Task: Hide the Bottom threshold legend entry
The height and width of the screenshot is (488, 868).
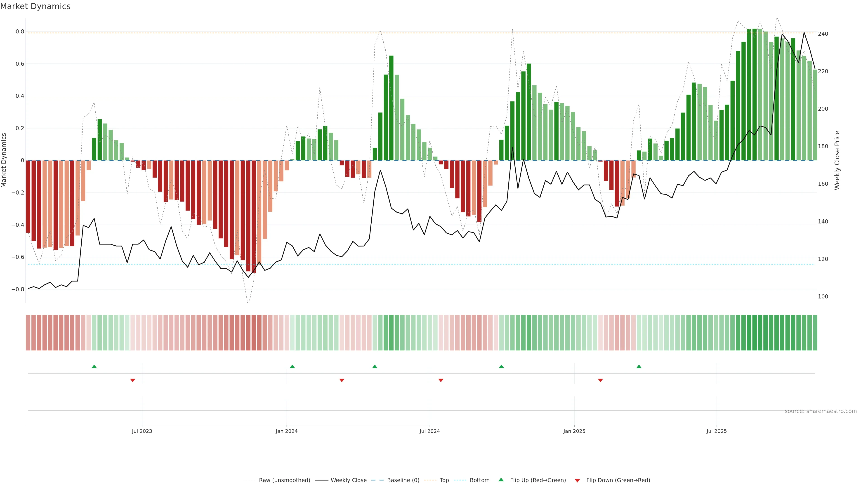Action: pos(479,480)
